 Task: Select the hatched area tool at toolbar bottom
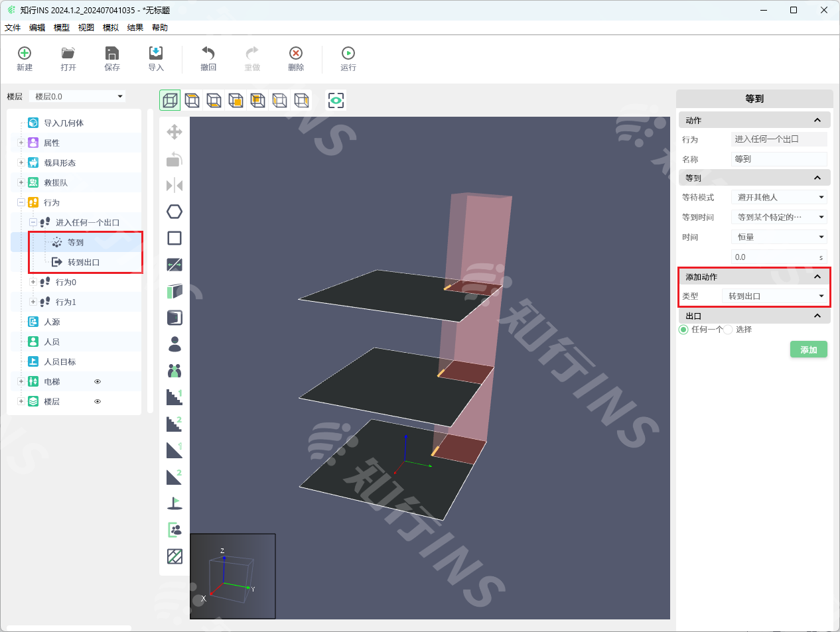(x=175, y=556)
